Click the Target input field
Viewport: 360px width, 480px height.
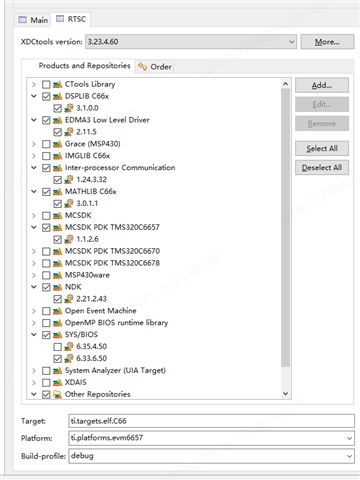point(211,421)
